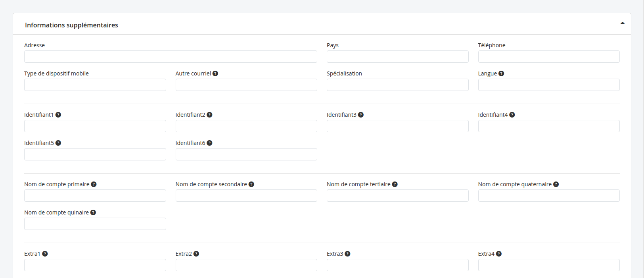Click into the Identifiant2 field

point(246,126)
